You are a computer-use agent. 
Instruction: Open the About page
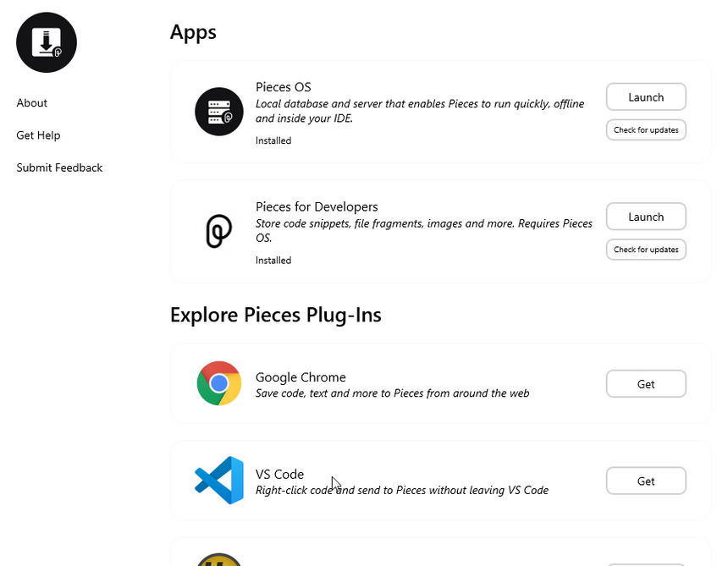(31, 102)
